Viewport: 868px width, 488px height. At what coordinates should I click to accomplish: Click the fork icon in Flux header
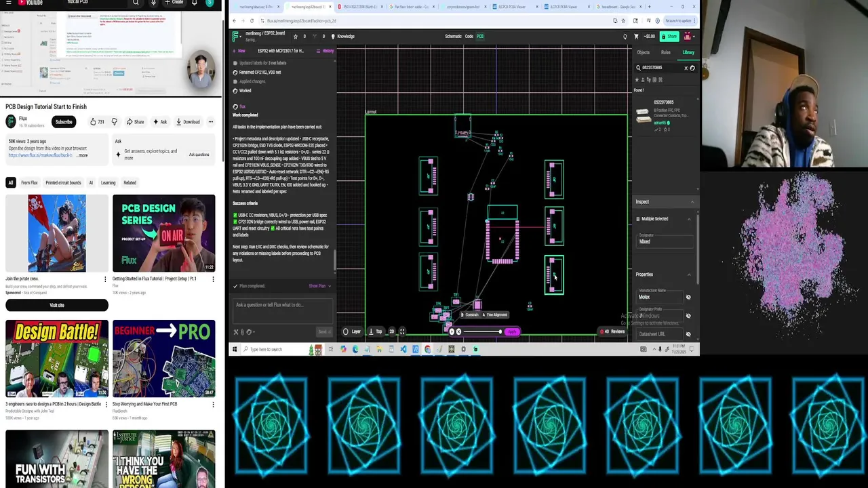(315, 36)
